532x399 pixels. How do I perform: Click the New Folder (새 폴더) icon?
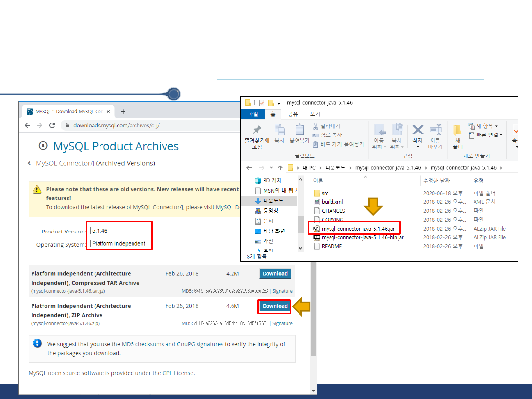(x=458, y=130)
